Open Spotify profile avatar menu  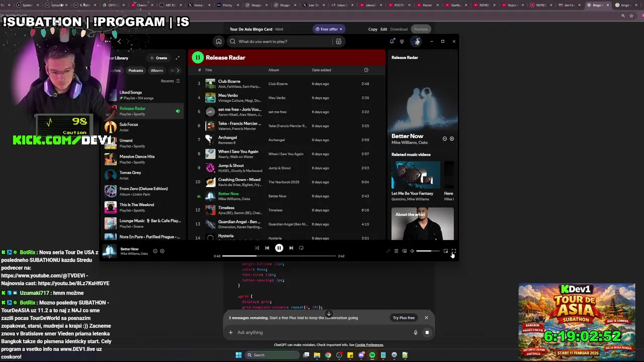(x=416, y=41)
